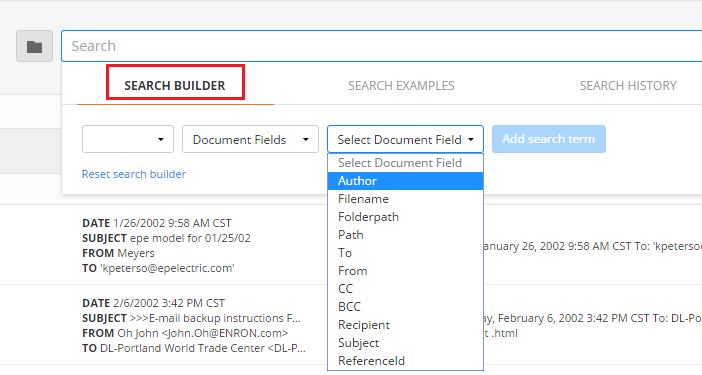Image resolution: width=702 pixels, height=375 pixels.
Task: Click the preview text with 'February 6, 2002'
Action: (592, 318)
